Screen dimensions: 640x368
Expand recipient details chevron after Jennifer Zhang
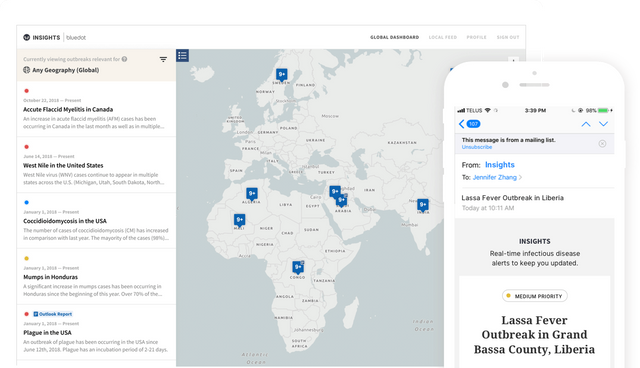tap(520, 177)
